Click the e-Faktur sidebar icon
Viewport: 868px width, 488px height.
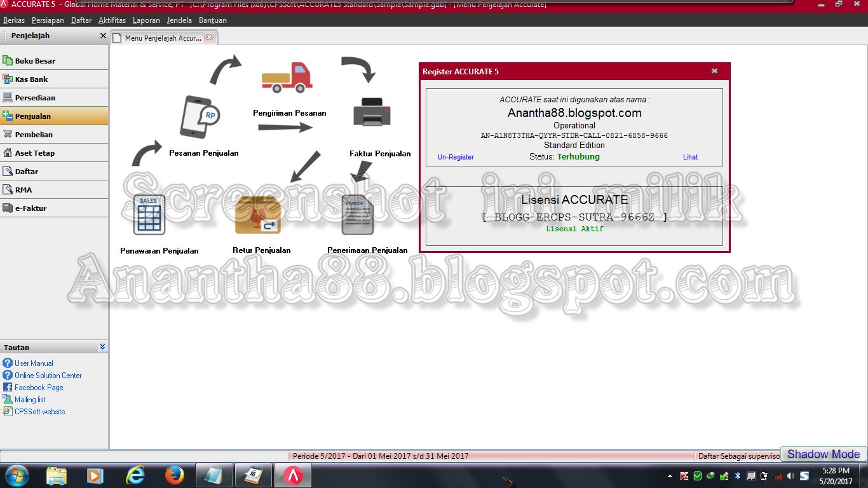pos(8,208)
